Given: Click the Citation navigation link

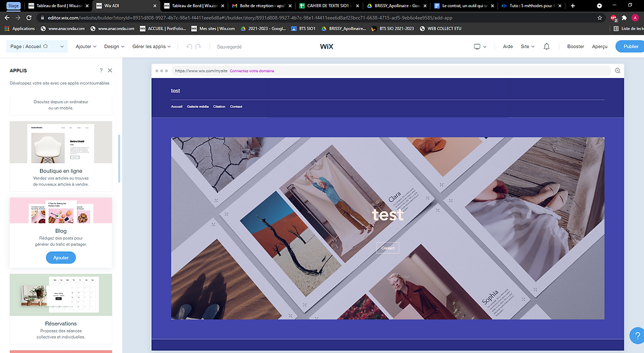Looking at the screenshot, I should pos(219,106).
